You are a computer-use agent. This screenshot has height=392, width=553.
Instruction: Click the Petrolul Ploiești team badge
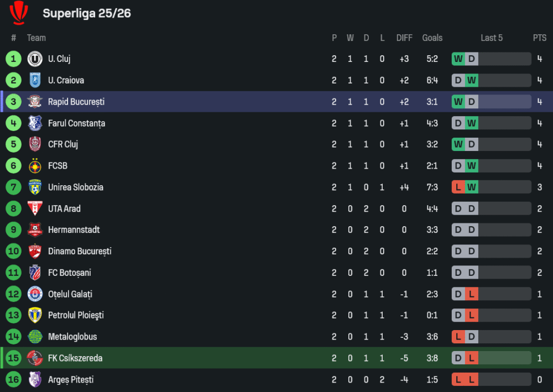35,315
